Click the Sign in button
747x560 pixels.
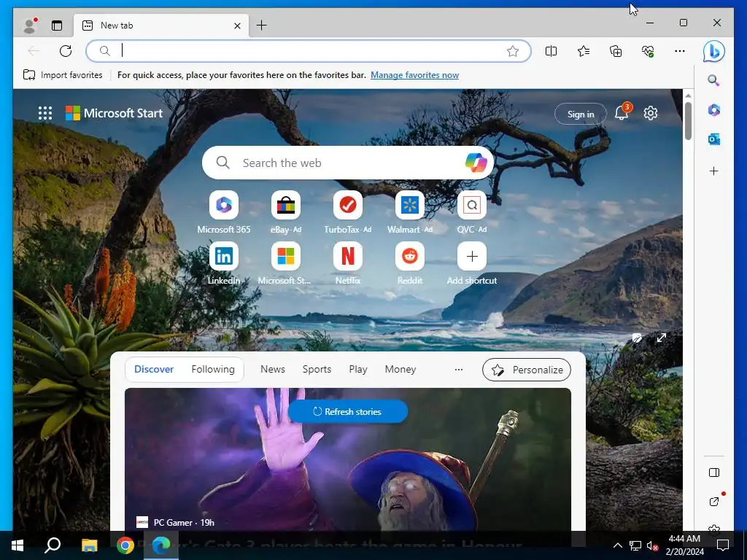pyautogui.click(x=580, y=114)
